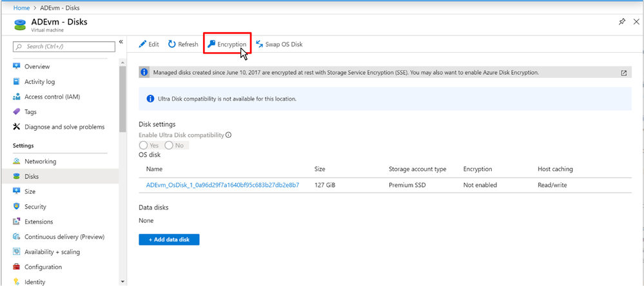Screen dimensions: 644x286
Task: Click the Storage account type column header
Action: pos(417,169)
